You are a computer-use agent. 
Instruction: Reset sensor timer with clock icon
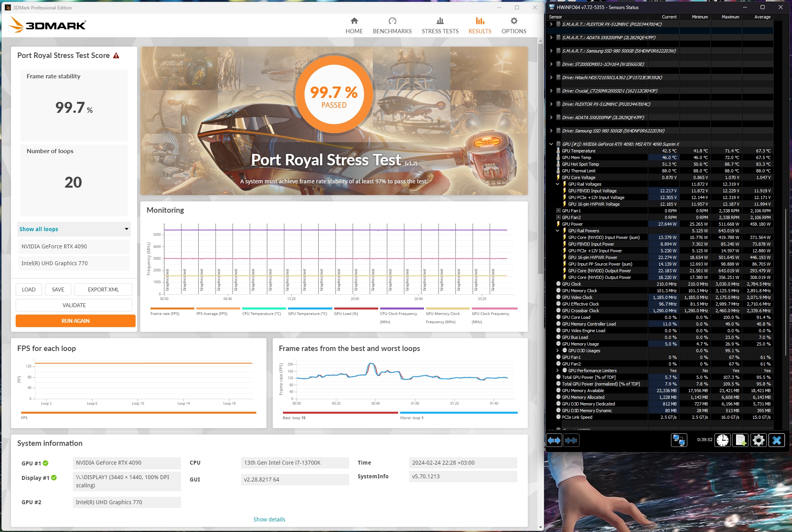tap(723, 440)
